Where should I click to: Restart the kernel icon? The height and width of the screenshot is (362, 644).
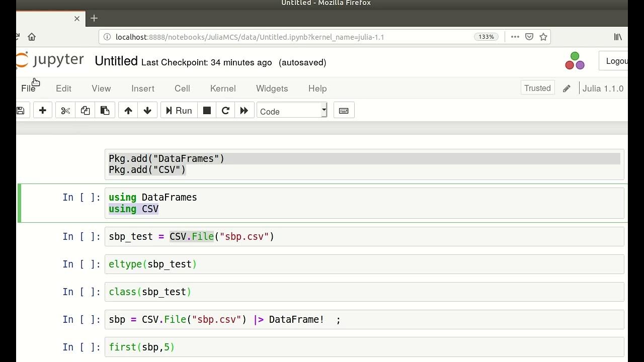pos(225,111)
